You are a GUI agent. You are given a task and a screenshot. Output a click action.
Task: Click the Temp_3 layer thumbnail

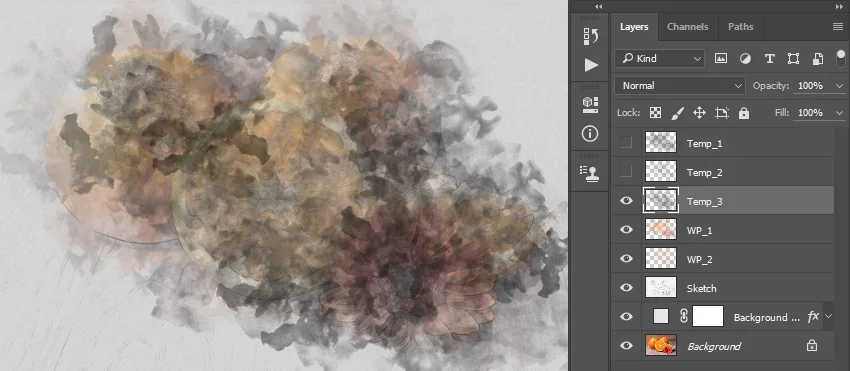click(661, 201)
